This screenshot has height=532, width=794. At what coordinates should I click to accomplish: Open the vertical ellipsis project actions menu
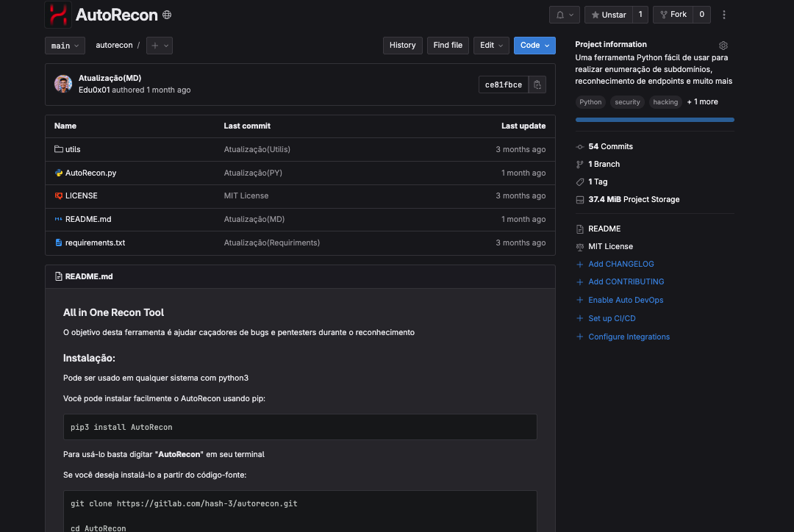pos(724,15)
